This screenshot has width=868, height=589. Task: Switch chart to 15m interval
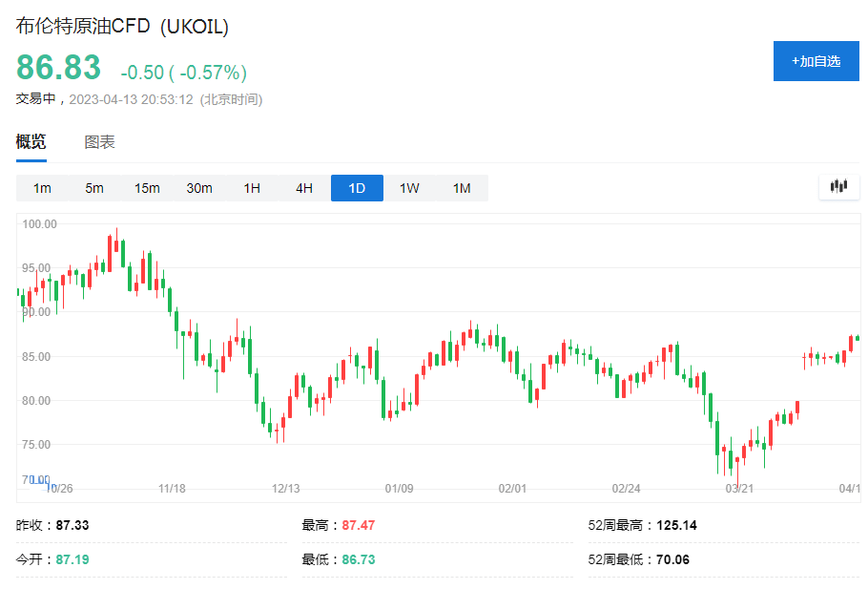[147, 188]
